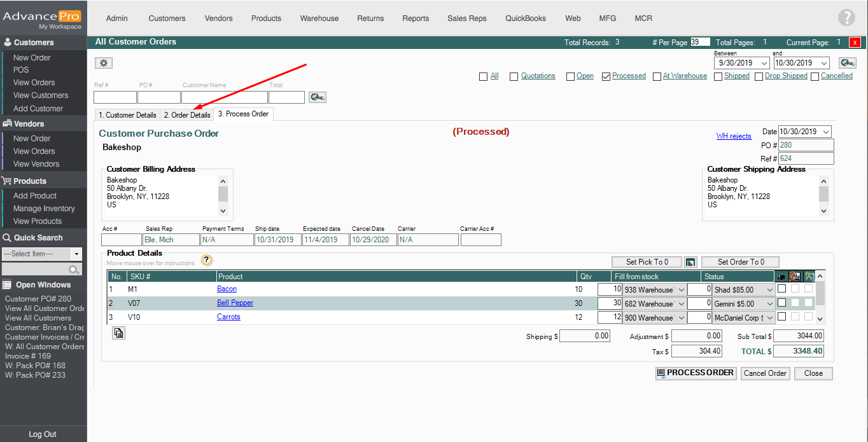Click the icon between the Set Pick and Set Order buttons
Screen dimensions: 868x442
(x=690, y=262)
